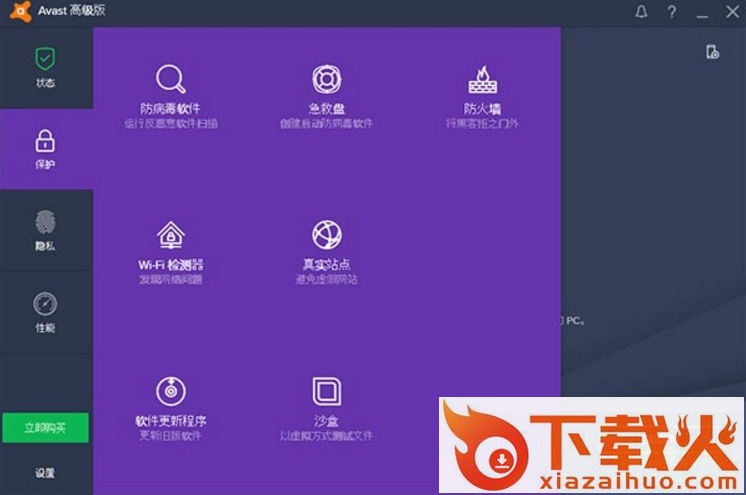
Task: Click the notification bell icon
Action: pos(641,11)
